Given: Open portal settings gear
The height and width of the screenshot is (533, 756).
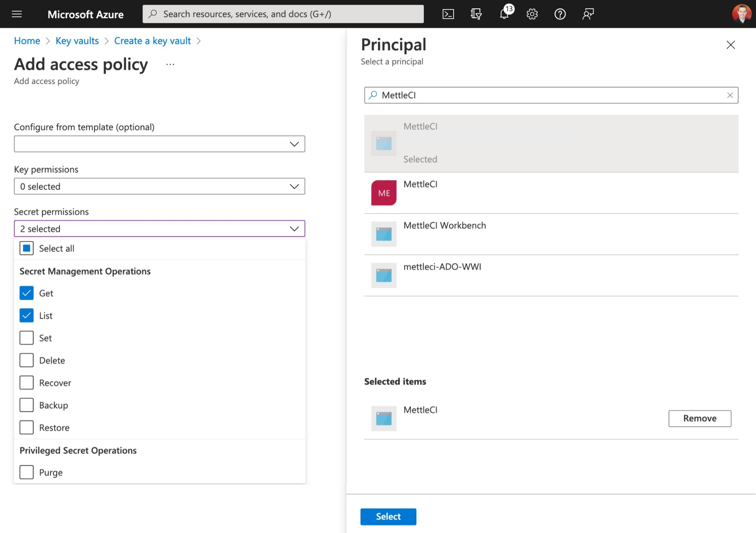Looking at the screenshot, I should [x=532, y=14].
